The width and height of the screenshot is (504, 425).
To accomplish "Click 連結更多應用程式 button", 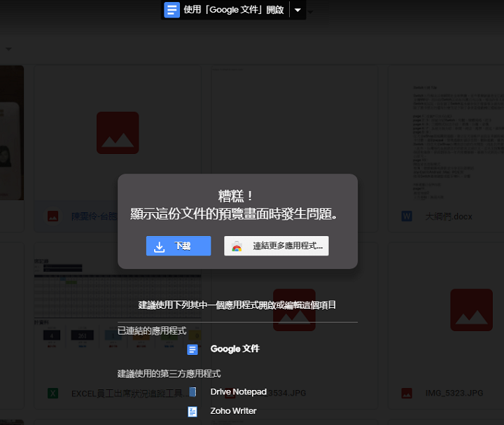I will pos(276,246).
